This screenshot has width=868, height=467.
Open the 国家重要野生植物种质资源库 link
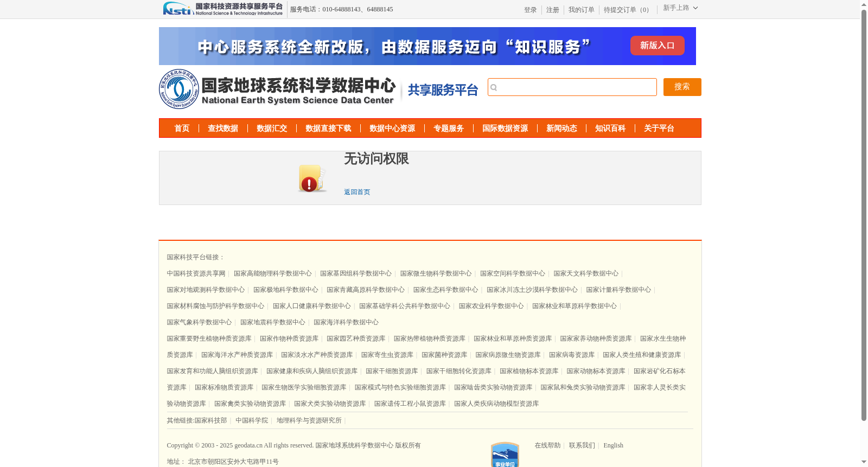tap(209, 339)
